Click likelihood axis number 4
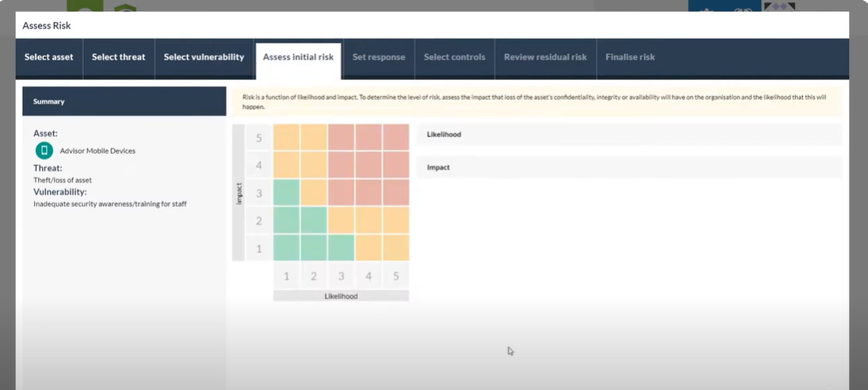The image size is (868, 390). pos(369,276)
